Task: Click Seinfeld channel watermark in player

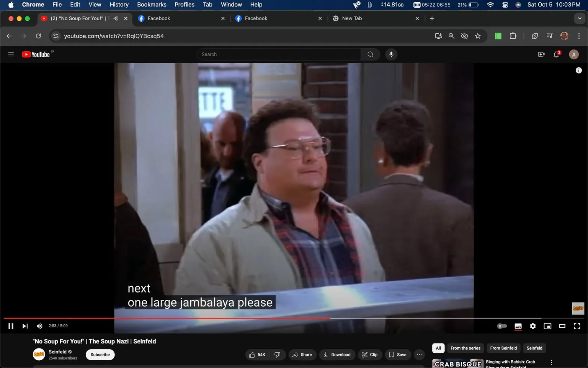Action: click(x=578, y=308)
